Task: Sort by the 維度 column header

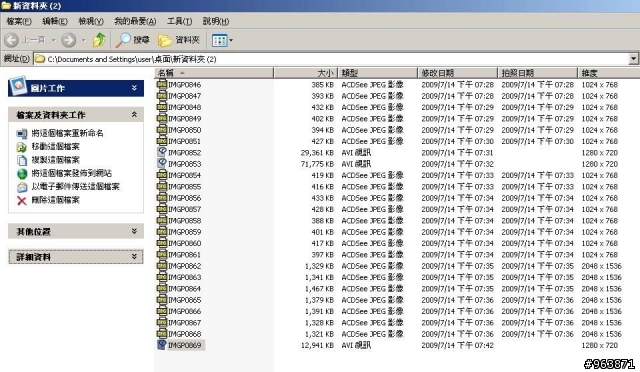Action: (609, 73)
